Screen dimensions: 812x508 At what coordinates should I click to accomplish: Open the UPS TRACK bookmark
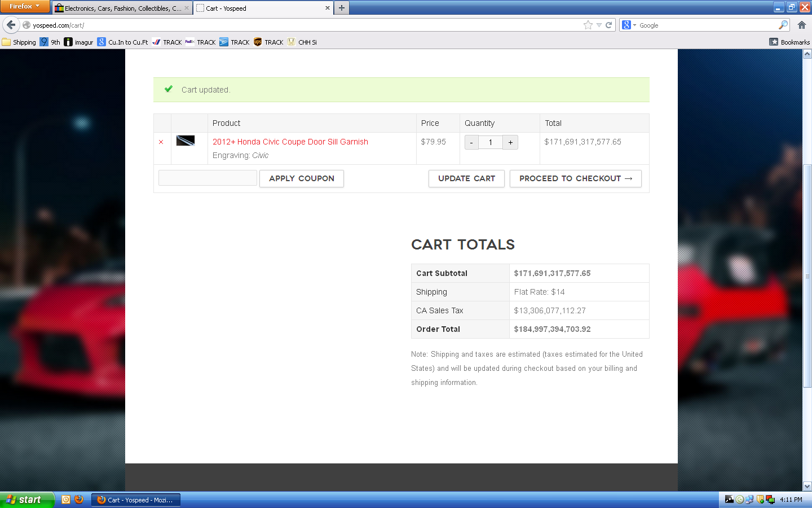[268, 42]
